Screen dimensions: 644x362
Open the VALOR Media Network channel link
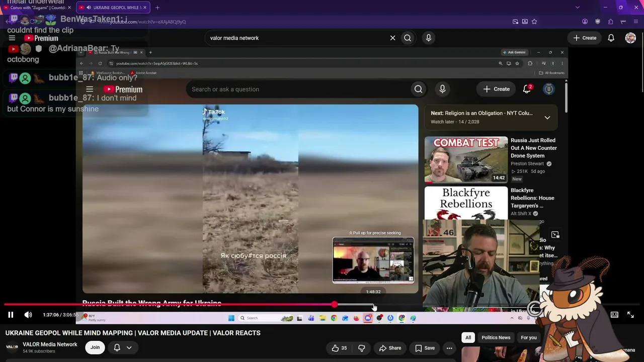click(x=50, y=344)
